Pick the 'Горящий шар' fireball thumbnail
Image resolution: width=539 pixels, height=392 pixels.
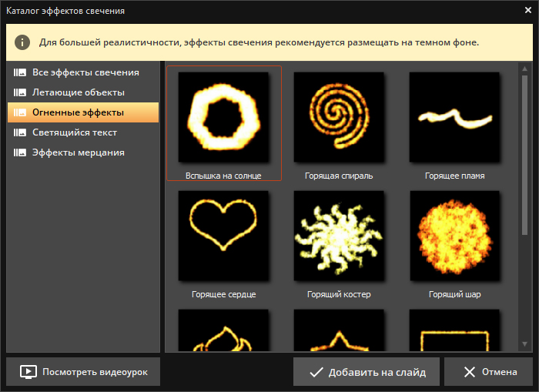tap(454, 236)
